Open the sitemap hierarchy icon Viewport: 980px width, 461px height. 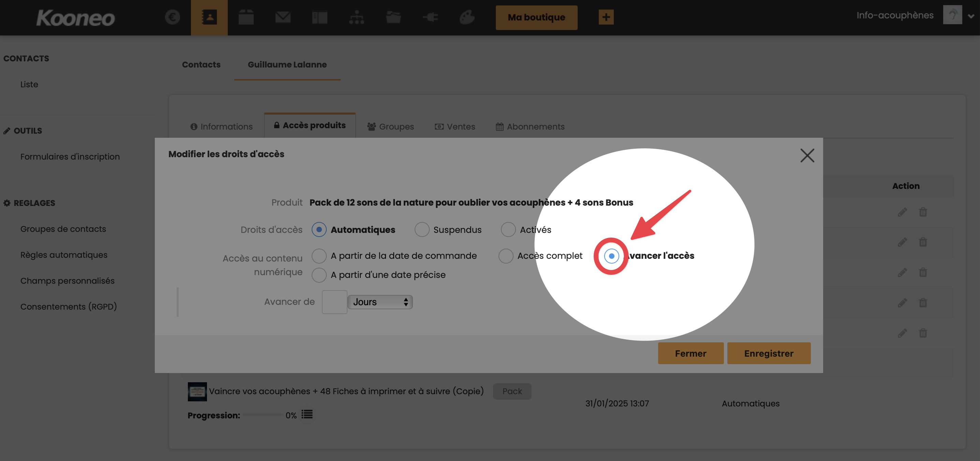point(356,17)
